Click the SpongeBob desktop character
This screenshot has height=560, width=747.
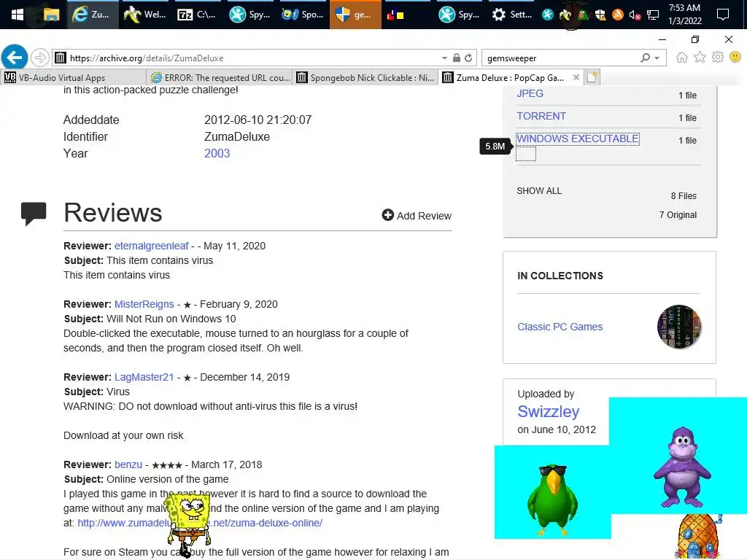(189, 521)
